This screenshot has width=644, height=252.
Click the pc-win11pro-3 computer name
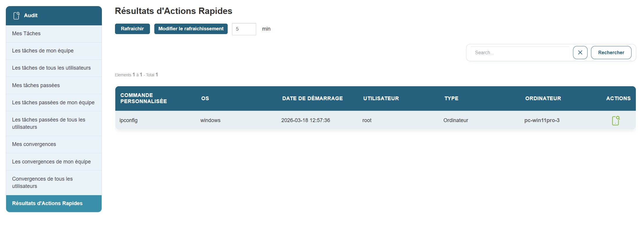tap(542, 121)
